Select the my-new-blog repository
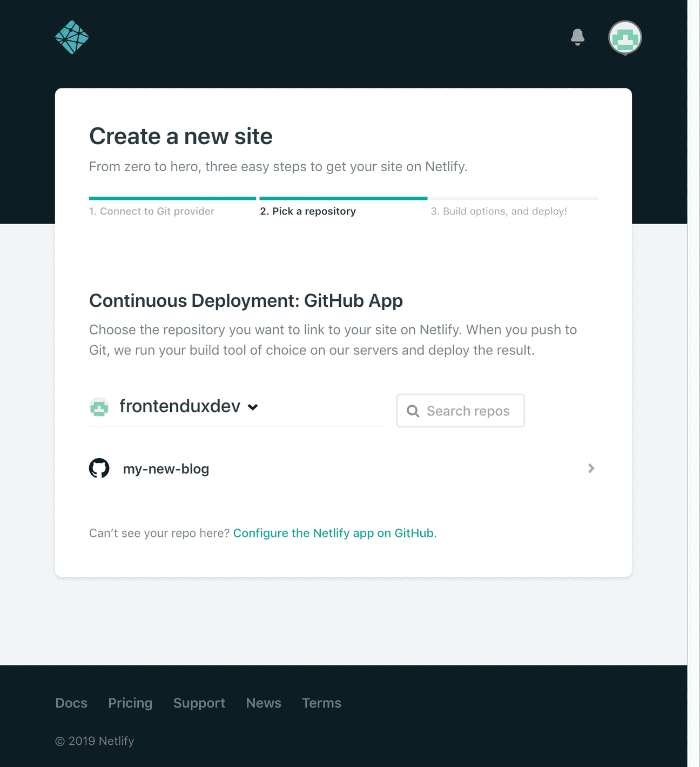Screen dimensions: 700x767 [x=166, y=468]
